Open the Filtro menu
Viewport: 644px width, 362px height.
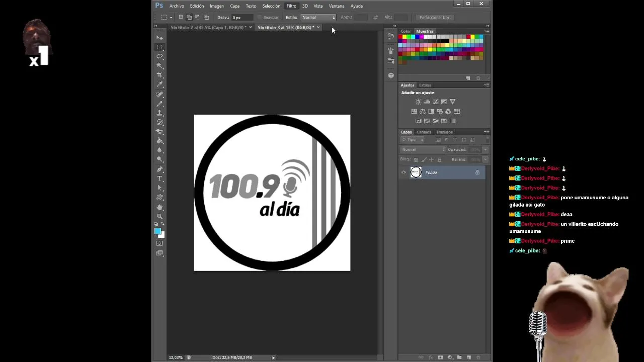tap(291, 6)
